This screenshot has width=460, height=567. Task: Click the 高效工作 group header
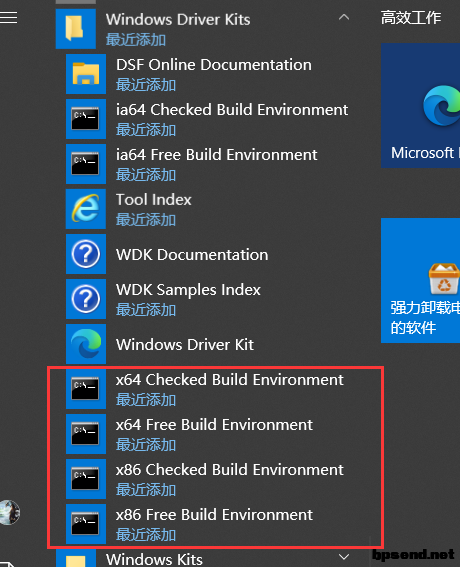coord(411,17)
